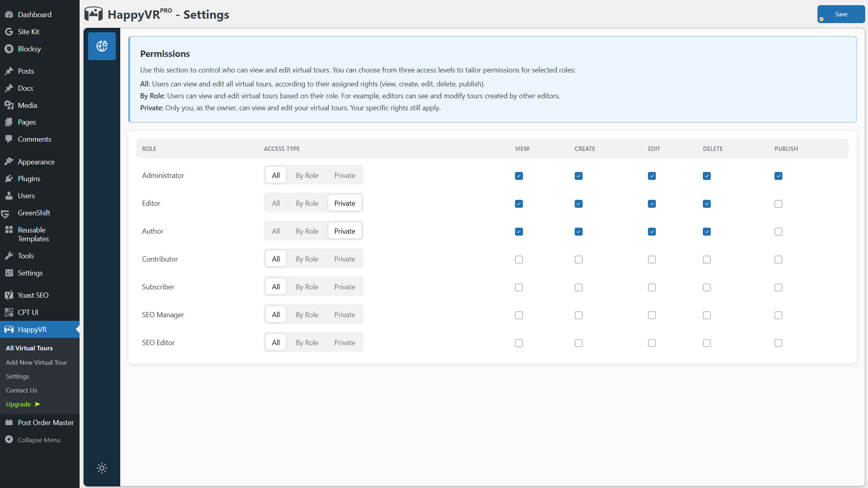
Task: Uncheck Delete permission for Author
Action: tap(706, 232)
